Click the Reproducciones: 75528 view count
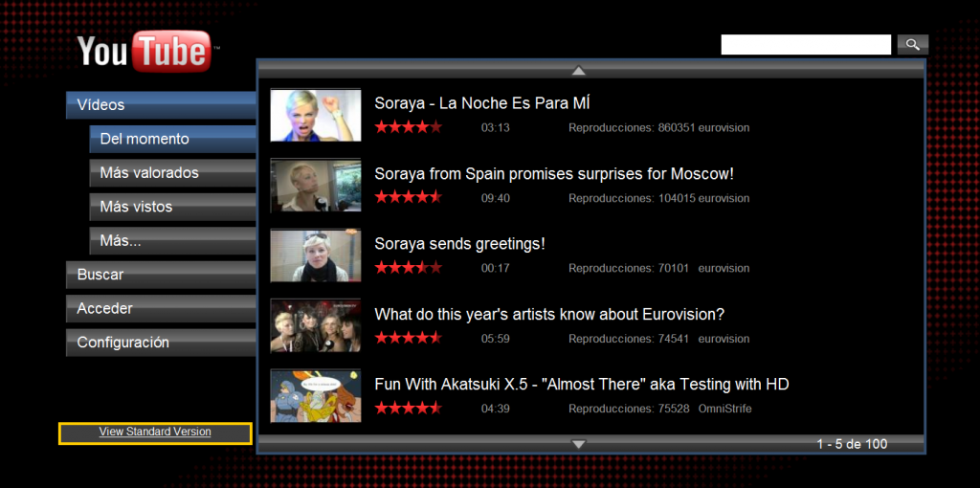This screenshot has width=980, height=488. (x=629, y=410)
